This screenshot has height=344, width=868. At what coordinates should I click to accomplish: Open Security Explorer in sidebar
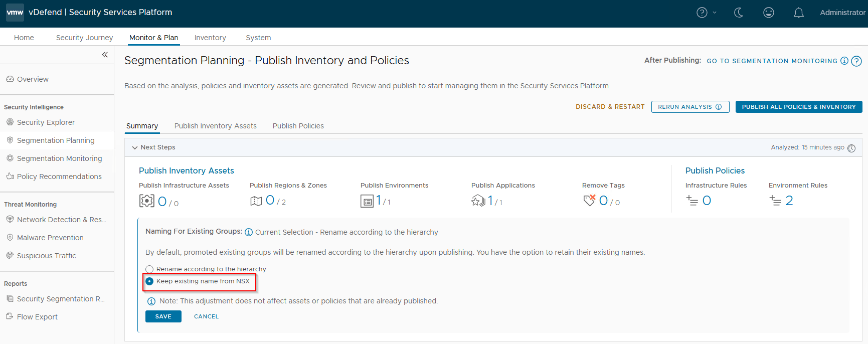tap(46, 122)
